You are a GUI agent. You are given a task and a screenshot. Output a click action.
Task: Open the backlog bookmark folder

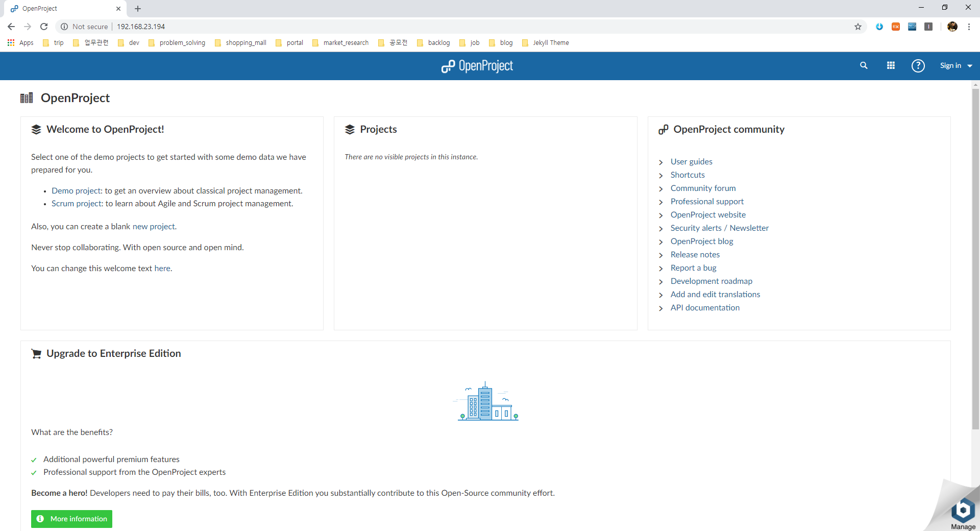tap(433, 43)
